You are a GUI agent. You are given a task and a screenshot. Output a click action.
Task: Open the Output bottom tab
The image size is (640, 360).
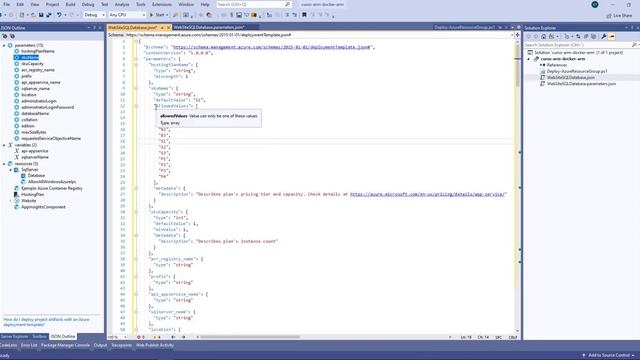coord(100,345)
